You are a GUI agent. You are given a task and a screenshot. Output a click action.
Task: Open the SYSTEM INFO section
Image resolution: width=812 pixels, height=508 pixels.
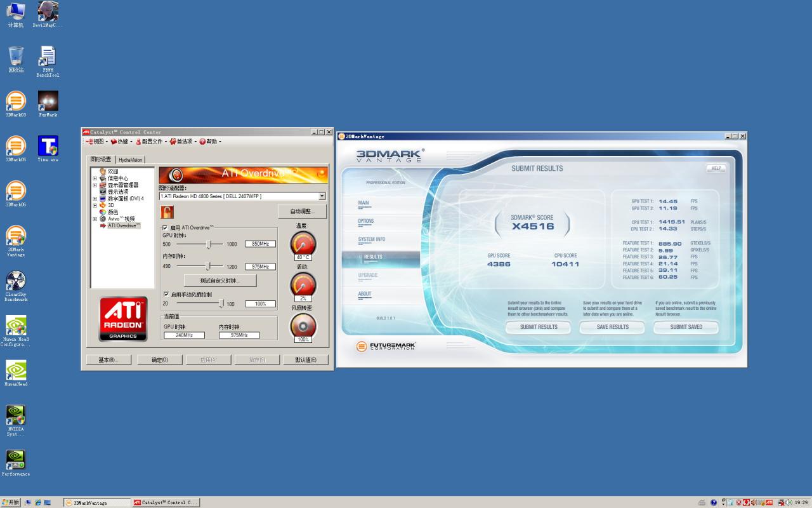(372, 239)
